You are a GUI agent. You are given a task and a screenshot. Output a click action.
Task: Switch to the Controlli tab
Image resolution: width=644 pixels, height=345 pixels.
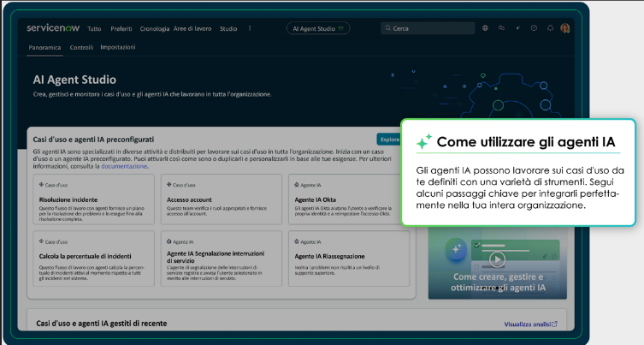[x=81, y=48]
